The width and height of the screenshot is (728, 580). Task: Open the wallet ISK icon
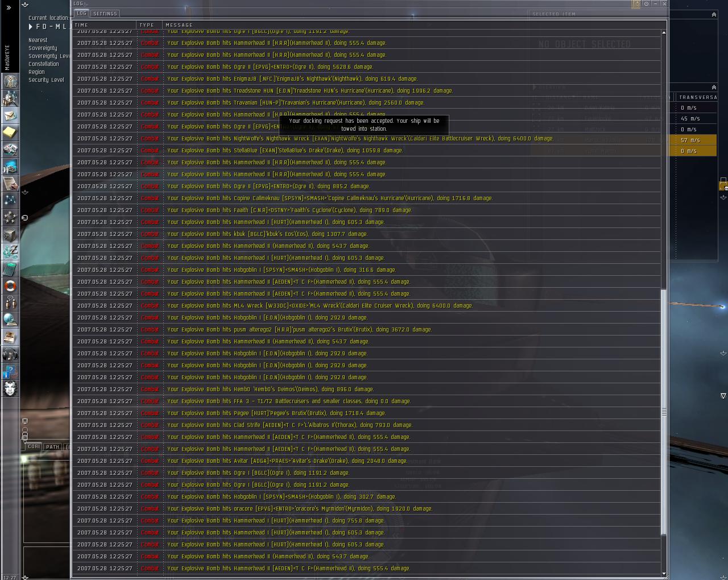[x=10, y=252]
